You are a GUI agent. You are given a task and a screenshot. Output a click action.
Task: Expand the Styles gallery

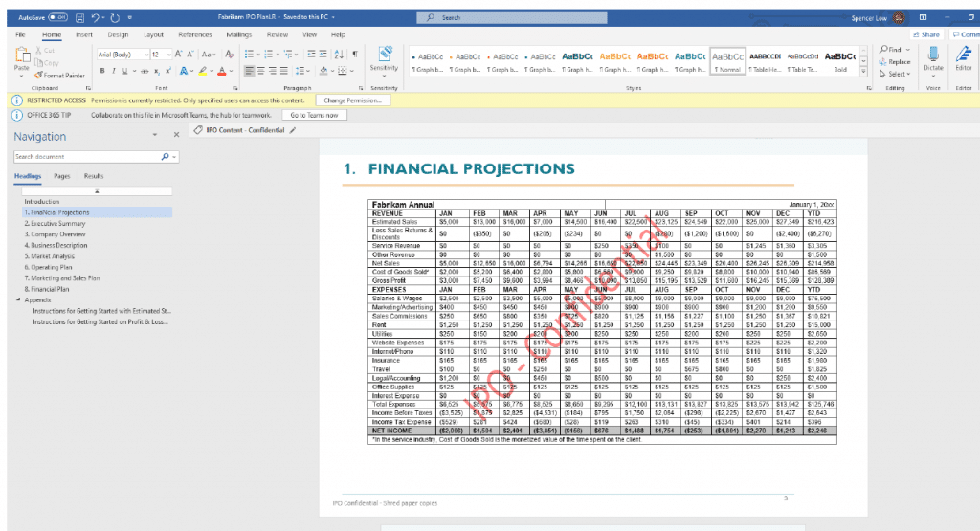point(864,71)
